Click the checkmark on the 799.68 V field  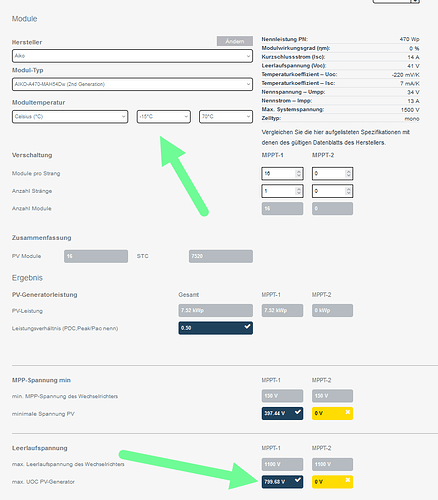coord(298,480)
